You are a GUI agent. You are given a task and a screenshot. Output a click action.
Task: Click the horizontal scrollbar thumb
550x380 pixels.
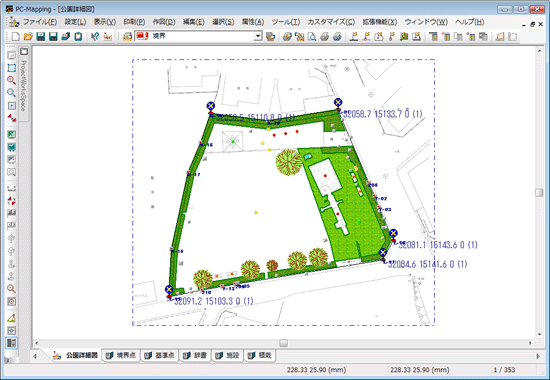pyautogui.click(x=283, y=343)
